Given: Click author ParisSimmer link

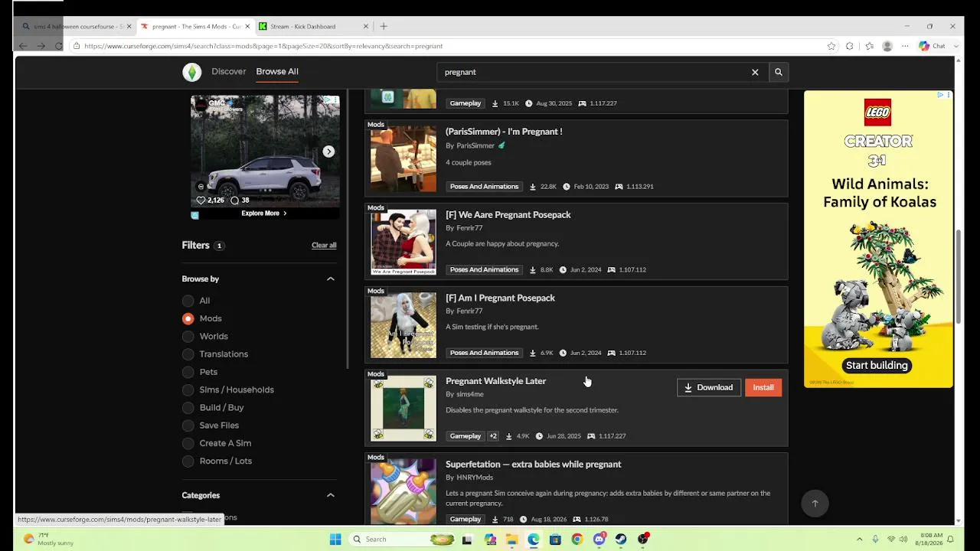Looking at the screenshot, I should pos(475,145).
